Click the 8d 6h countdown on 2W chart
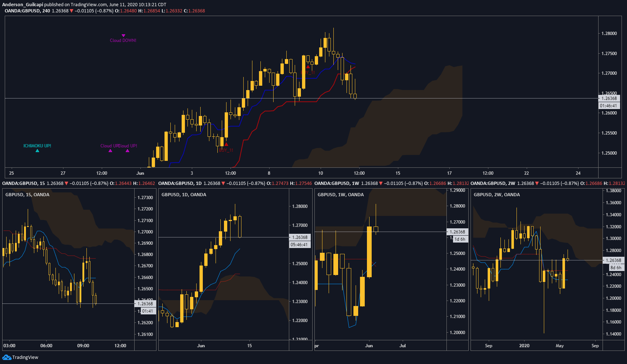 (x=616, y=268)
